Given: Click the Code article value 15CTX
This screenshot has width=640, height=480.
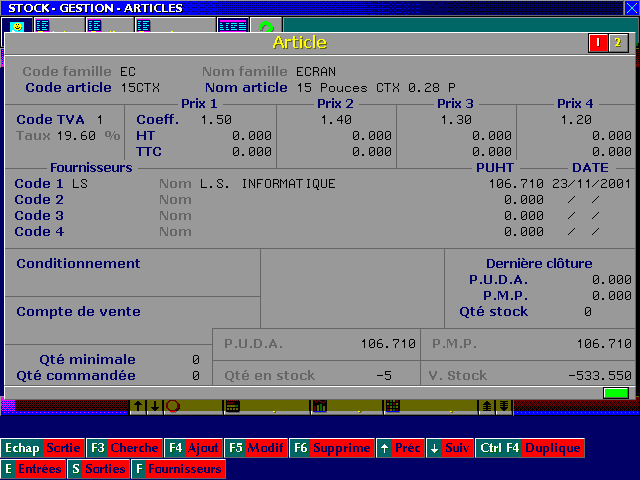Looking at the screenshot, I should pyautogui.click(x=140, y=88).
